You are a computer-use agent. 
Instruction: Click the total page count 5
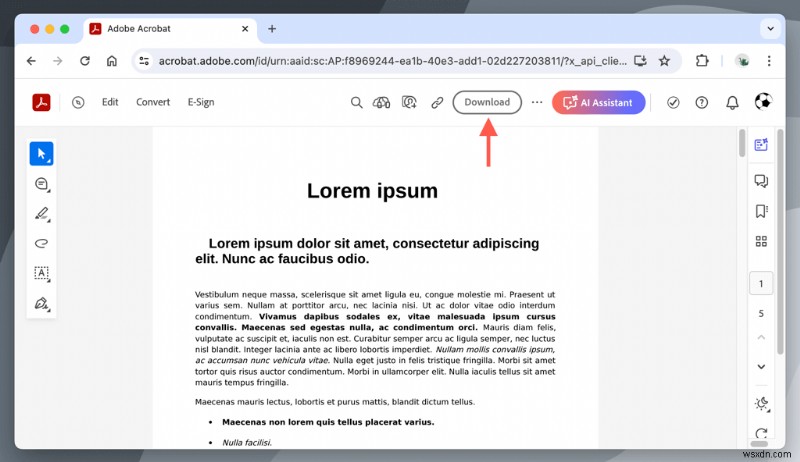[x=761, y=313]
